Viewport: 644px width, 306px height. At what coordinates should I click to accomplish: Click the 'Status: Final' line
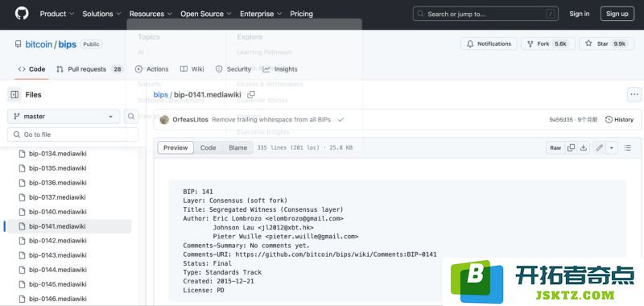208,263
